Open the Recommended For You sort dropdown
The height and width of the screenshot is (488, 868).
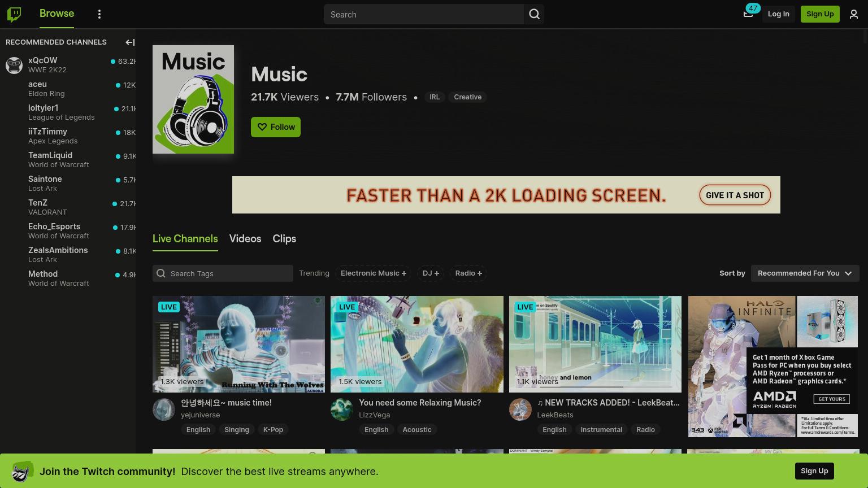805,273
